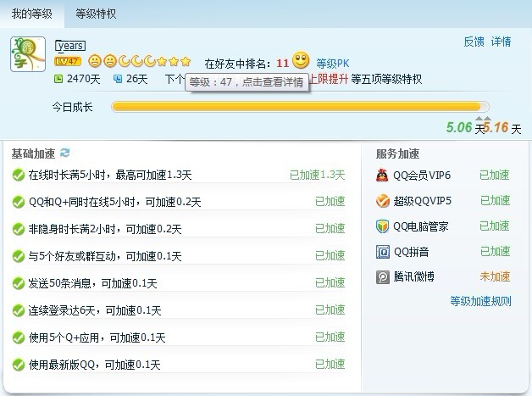Click the 2470天 active days icon
This screenshot has width=532, height=396.
click(x=58, y=80)
